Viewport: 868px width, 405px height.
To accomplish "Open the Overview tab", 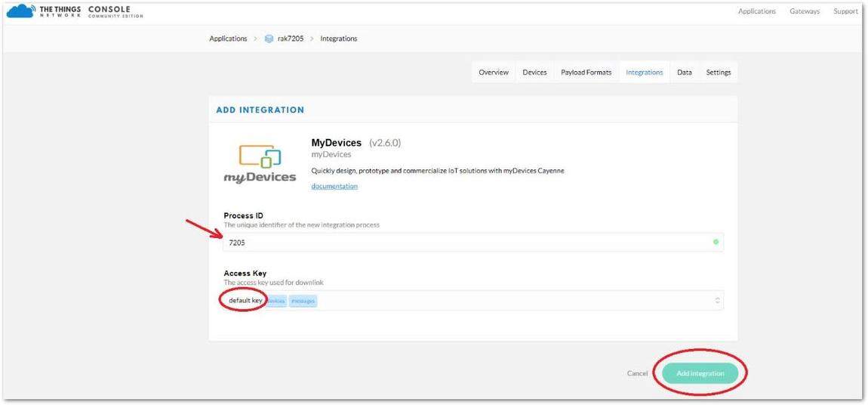I will tap(493, 72).
